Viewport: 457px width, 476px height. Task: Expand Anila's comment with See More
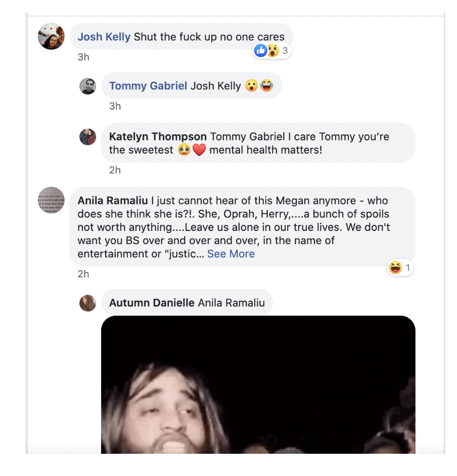tap(231, 254)
